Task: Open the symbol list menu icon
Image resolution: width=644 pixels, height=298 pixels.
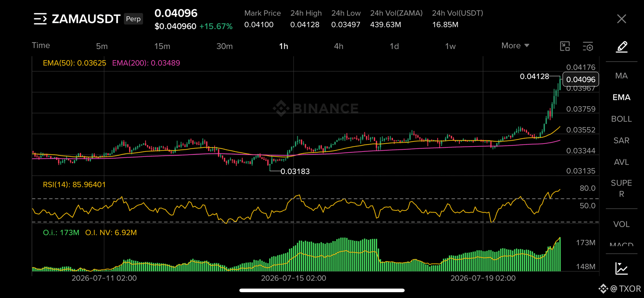Action: pyautogui.click(x=40, y=19)
